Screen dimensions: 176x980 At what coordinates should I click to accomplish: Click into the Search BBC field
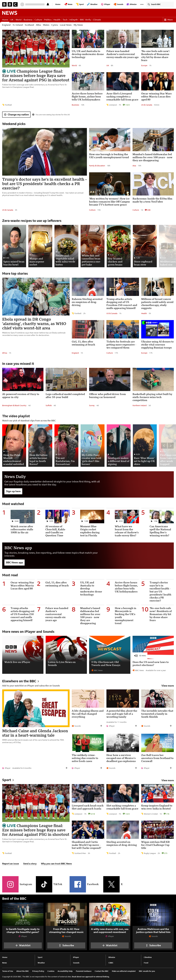pyautogui.click(x=160, y=5)
